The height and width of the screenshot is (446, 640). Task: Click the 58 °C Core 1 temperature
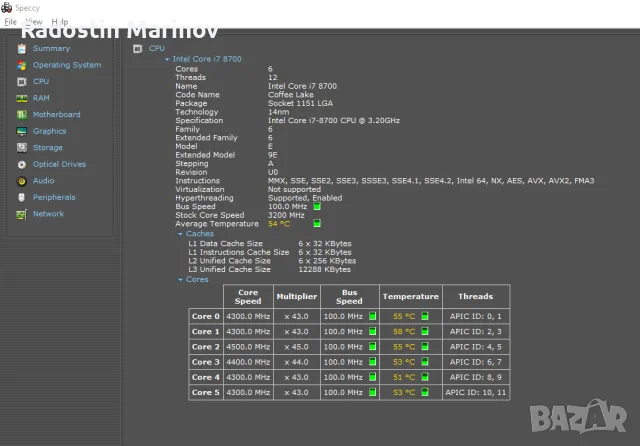[404, 332]
